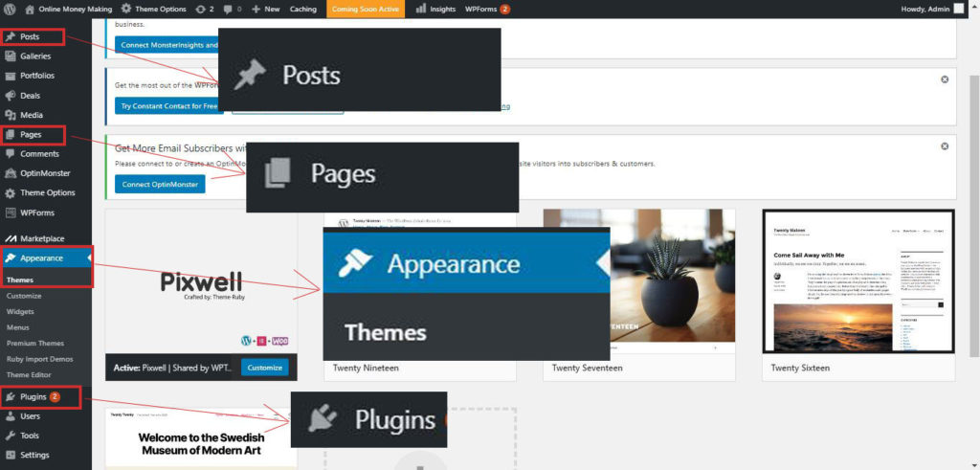Open the Galleries sidebar menu icon
Screen dimensions: 980x470
tap(11, 56)
